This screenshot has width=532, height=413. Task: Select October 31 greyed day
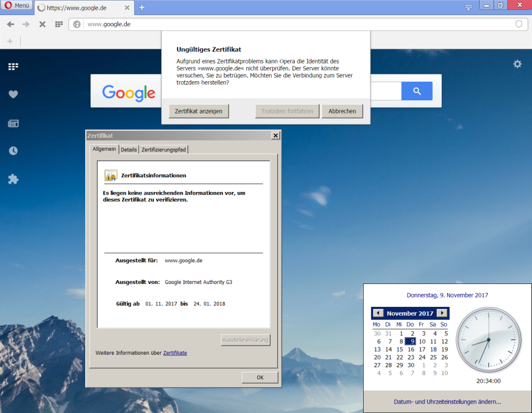click(x=388, y=333)
